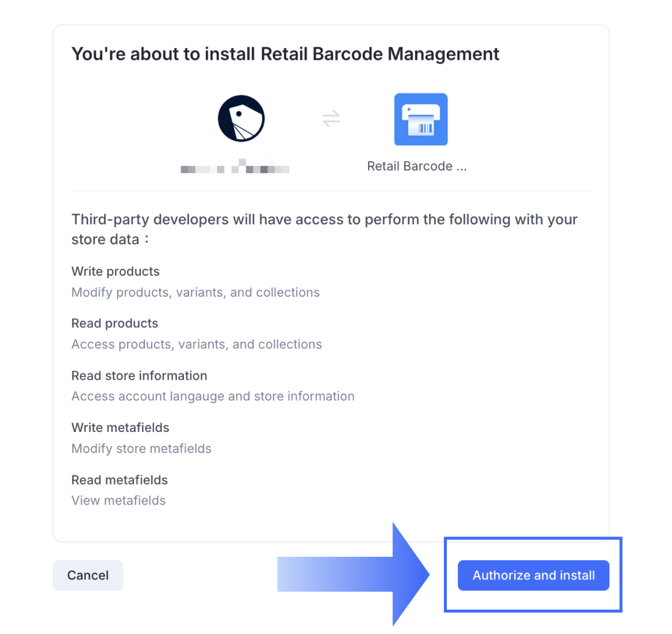Click the two-way exchange arrows icon
The width and height of the screenshot is (672, 634).
tap(331, 119)
